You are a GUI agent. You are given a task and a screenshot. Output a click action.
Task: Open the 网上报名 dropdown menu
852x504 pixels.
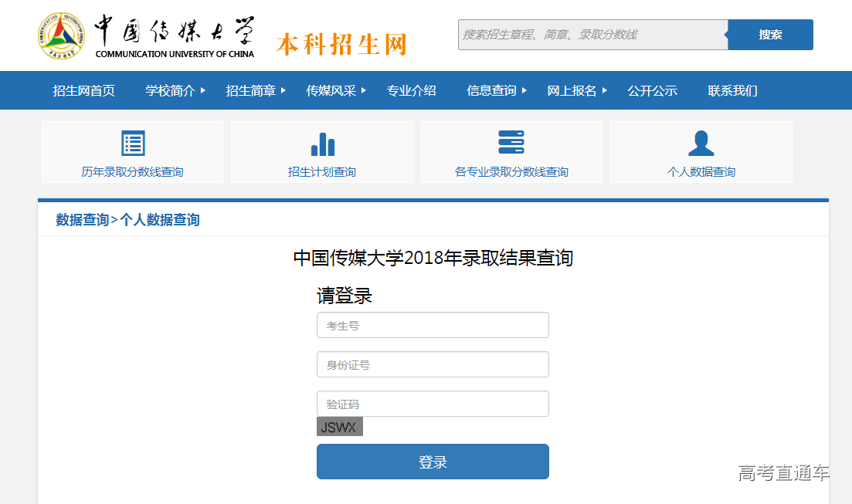tap(605, 90)
